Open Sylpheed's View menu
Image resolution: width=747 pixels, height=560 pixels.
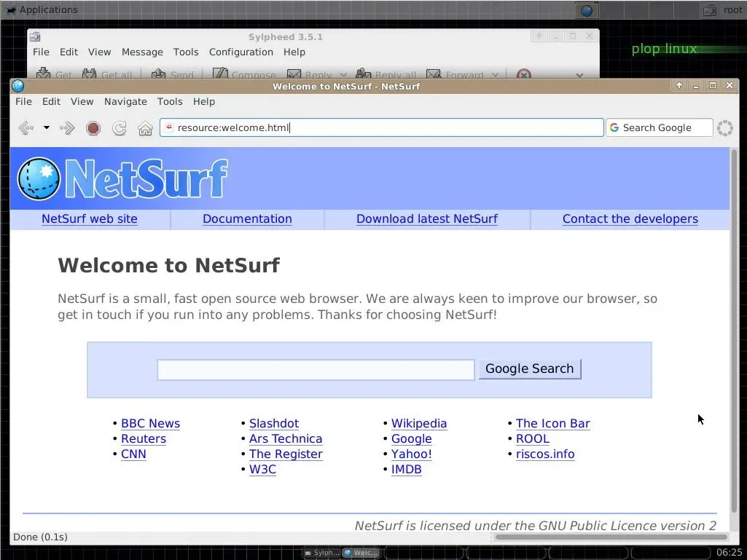[100, 52]
